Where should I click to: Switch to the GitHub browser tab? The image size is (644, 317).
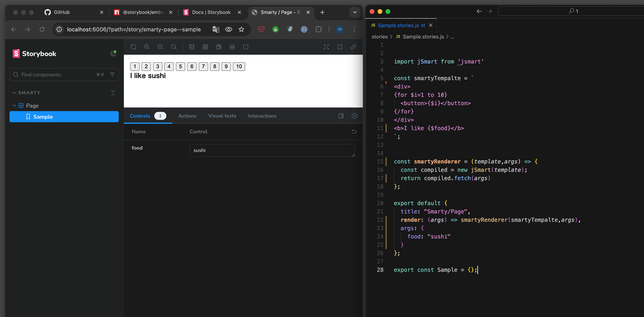point(72,12)
